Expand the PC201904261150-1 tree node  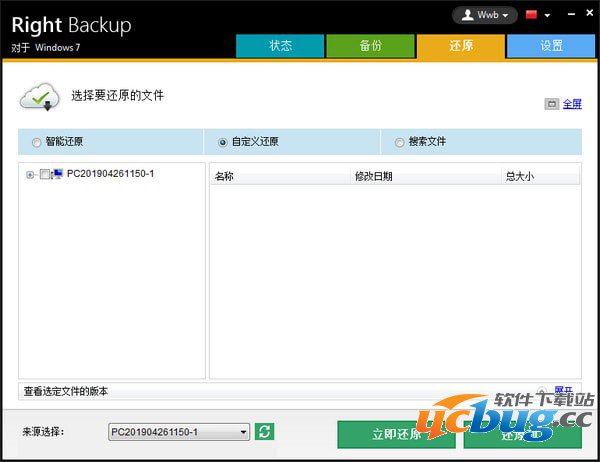coord(30,174)
